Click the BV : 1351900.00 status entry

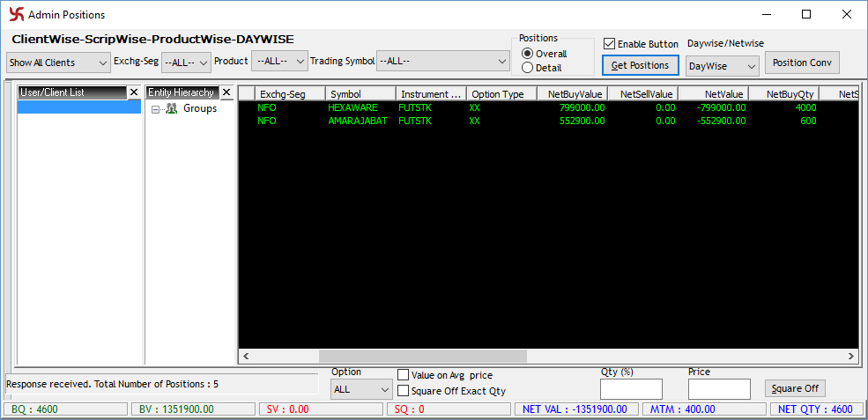pos(193,409)
